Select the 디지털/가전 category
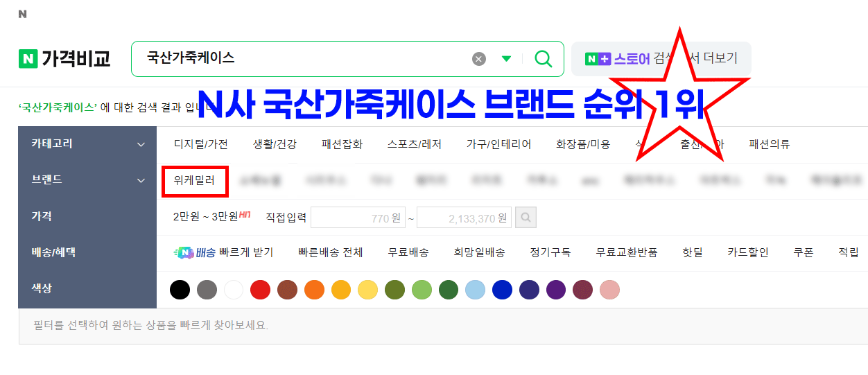This screenshot has width=868, height=375. pyautogui.click(x=200, y=145)
